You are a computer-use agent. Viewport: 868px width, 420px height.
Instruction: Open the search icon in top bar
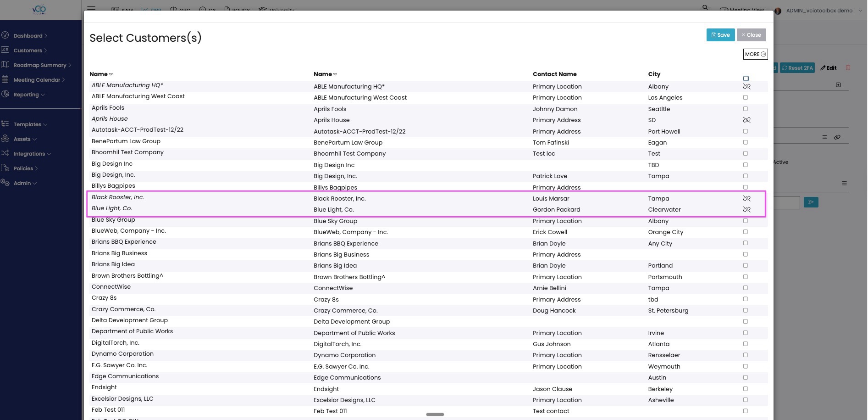[706, 8]
